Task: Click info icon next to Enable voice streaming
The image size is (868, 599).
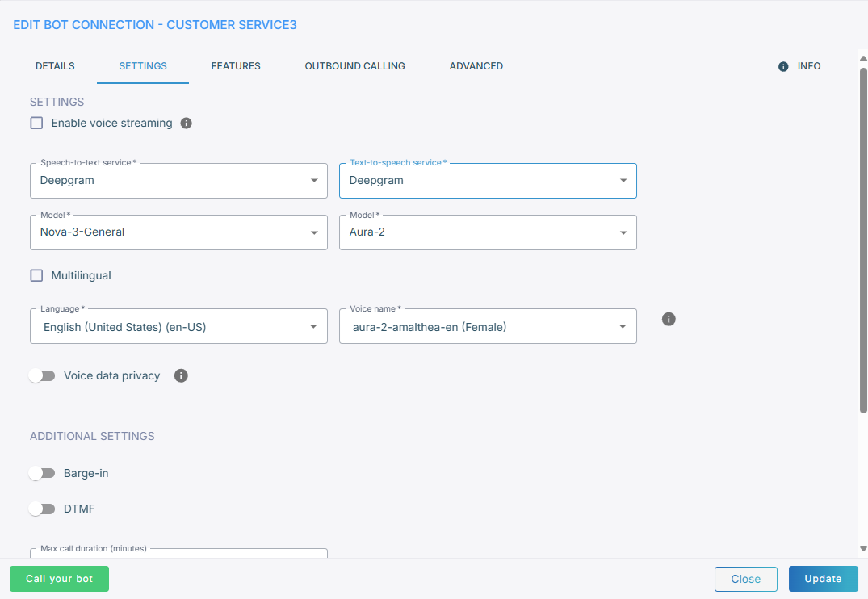Action: (186, 124)
